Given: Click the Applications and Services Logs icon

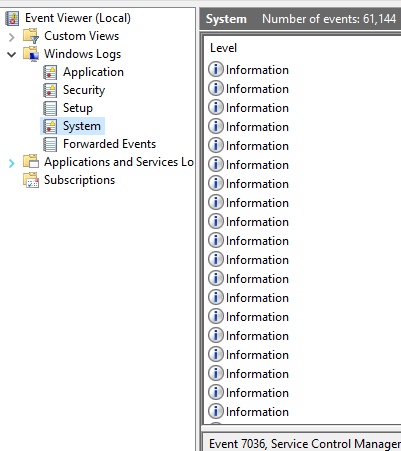Looking at the screenshot, I should tap(31, 162).
